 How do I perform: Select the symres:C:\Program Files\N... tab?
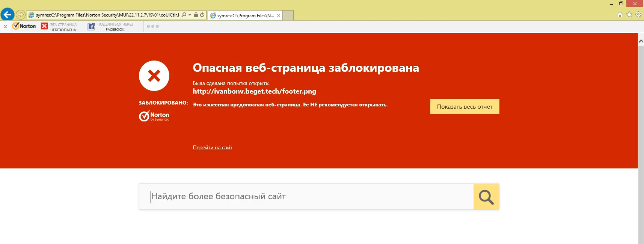pos(245,15)
